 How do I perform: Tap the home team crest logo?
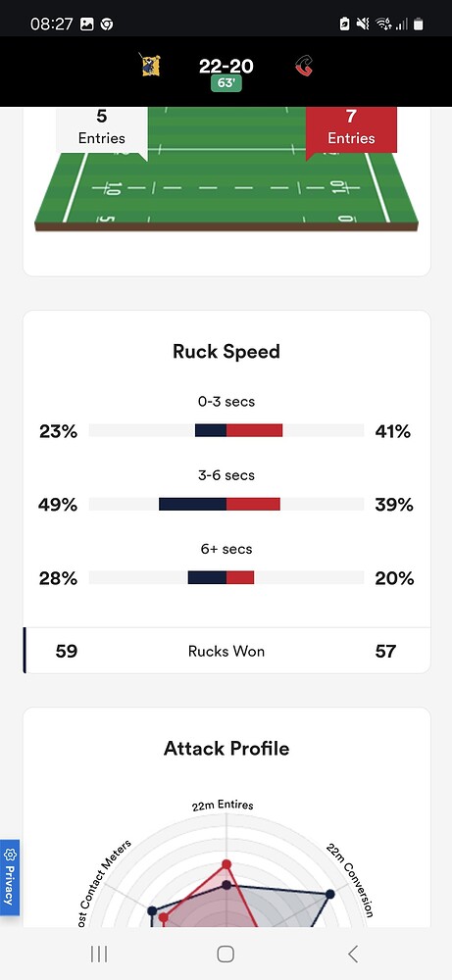click(150, 65)
